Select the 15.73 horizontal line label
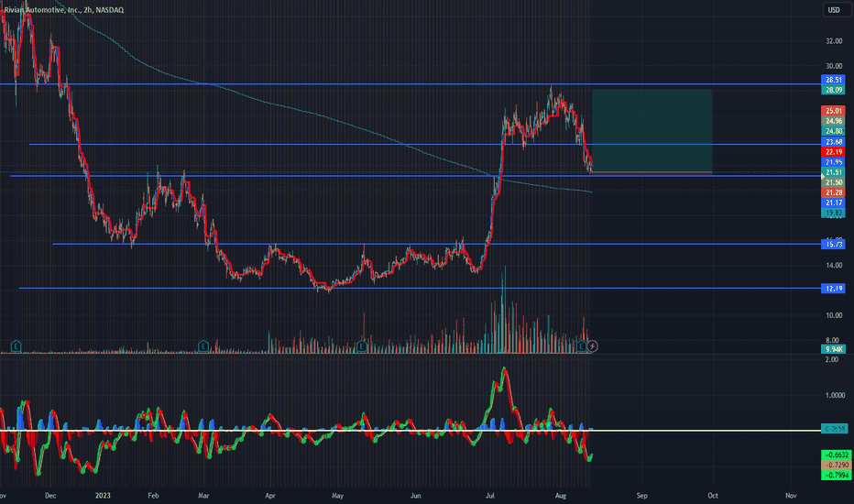 tap(833, 245)
